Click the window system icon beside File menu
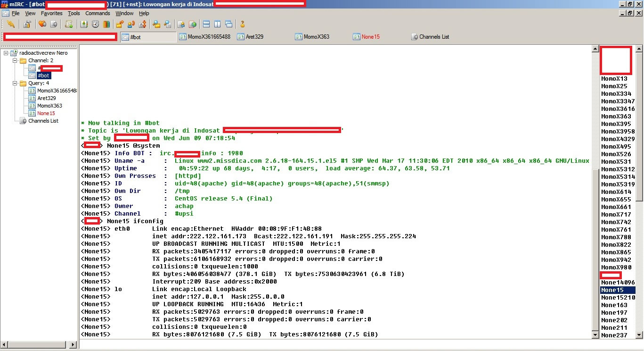This screenshot has width=644, height=351. tap(5, 13)
